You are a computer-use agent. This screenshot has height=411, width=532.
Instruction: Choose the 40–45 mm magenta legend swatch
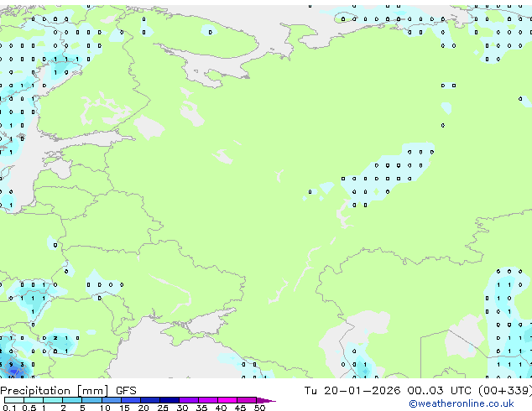coord(227,400)
